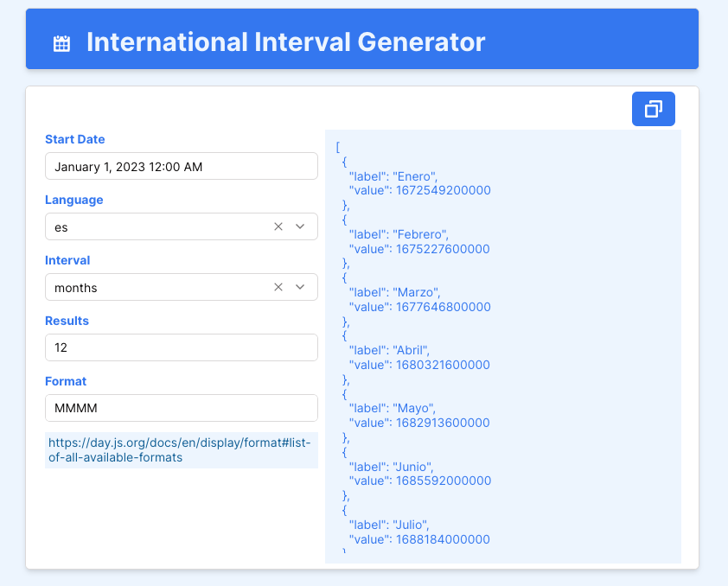Click the Results label
Screen dimensions: 728x586
point(67,321)
